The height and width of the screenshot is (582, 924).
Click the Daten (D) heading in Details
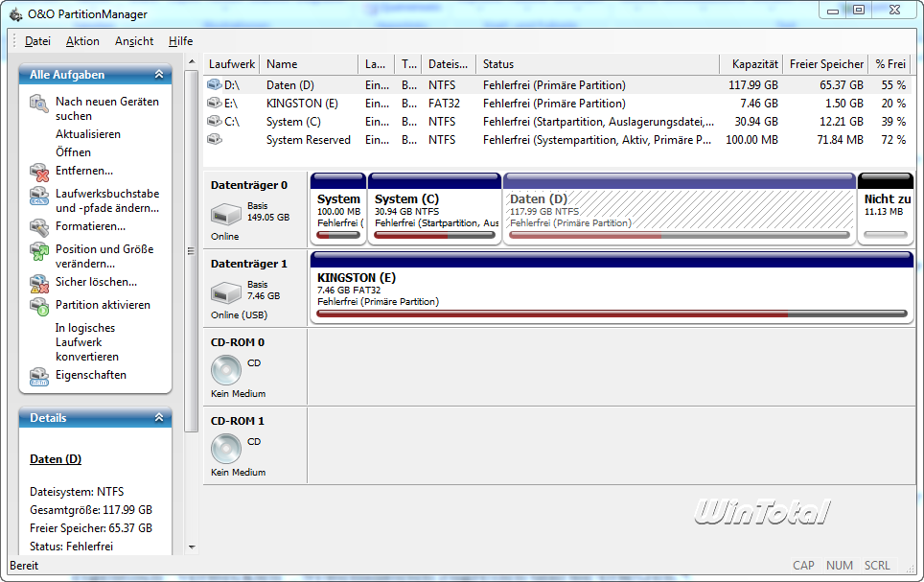coord(56,459)
